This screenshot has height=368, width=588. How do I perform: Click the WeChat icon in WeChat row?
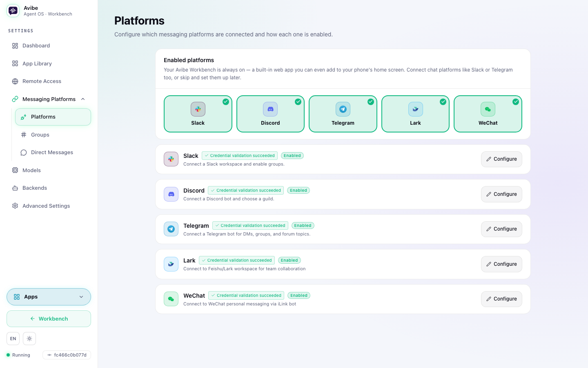tap(171, 299)
